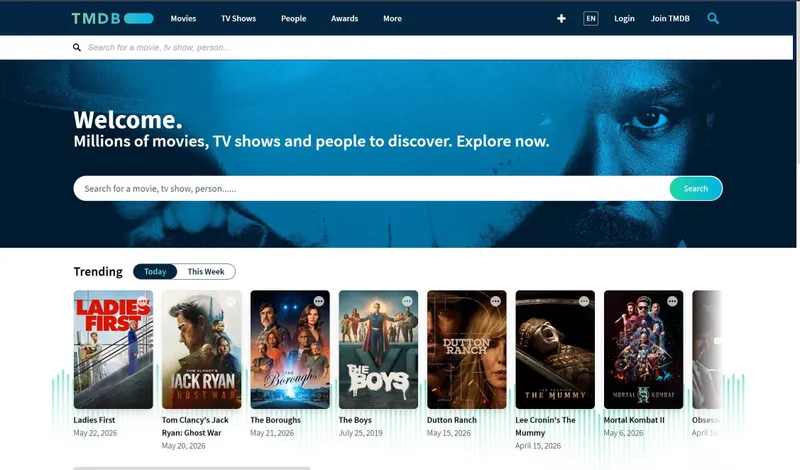800x470 pixels.
Task: Click the page vertical scrollbar
Action: coord(797,82)
